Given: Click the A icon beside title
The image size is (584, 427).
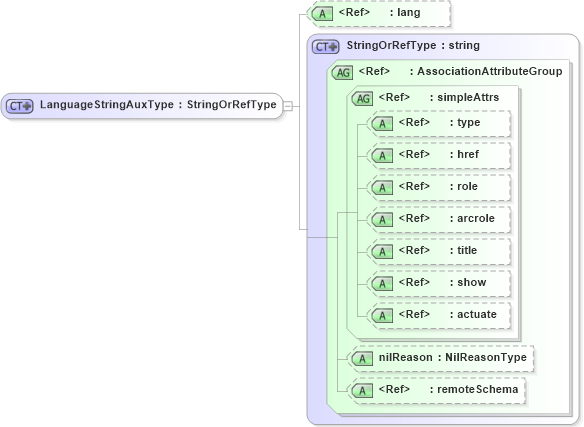Looking at the screenshot, I should coord(382,252).
